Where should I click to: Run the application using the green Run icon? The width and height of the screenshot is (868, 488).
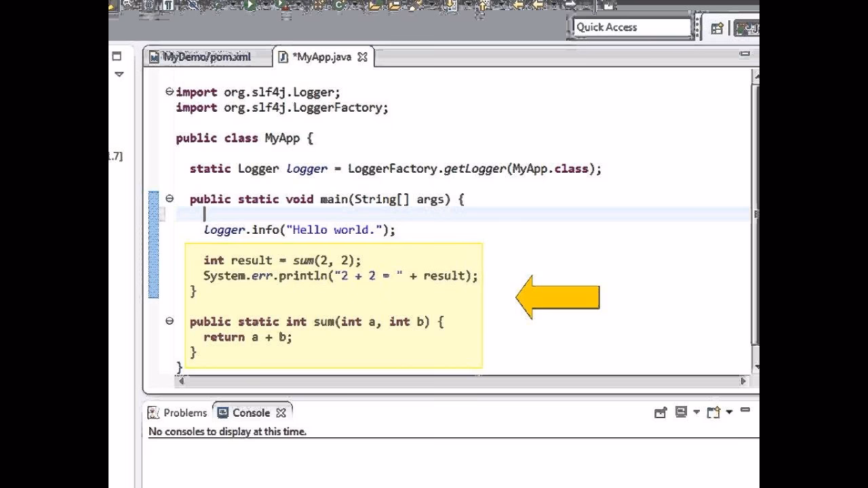(x=249, y=5)
